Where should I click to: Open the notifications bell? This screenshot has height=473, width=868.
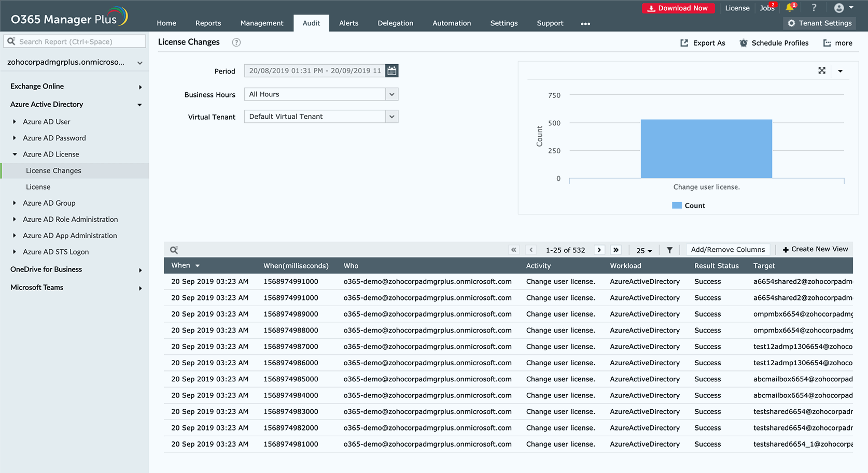pos(790,8)
